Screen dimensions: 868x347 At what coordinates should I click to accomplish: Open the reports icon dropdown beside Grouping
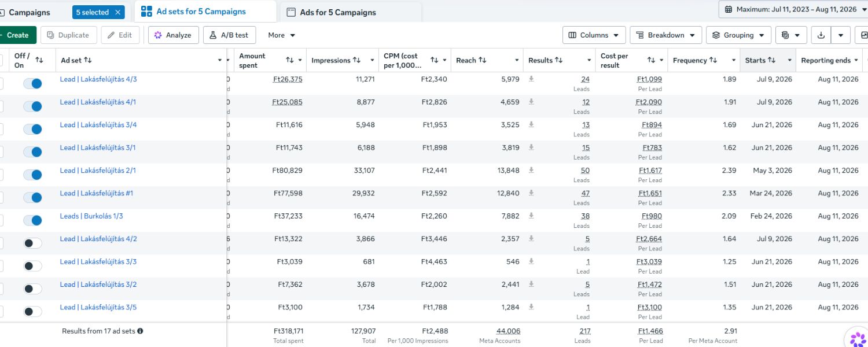click(791, 35)
